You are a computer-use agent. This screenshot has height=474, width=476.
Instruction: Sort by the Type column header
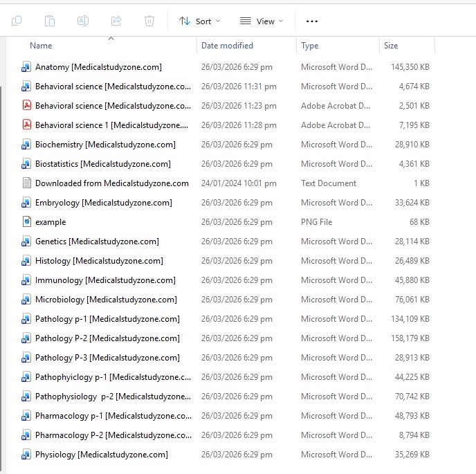(310, 46)
